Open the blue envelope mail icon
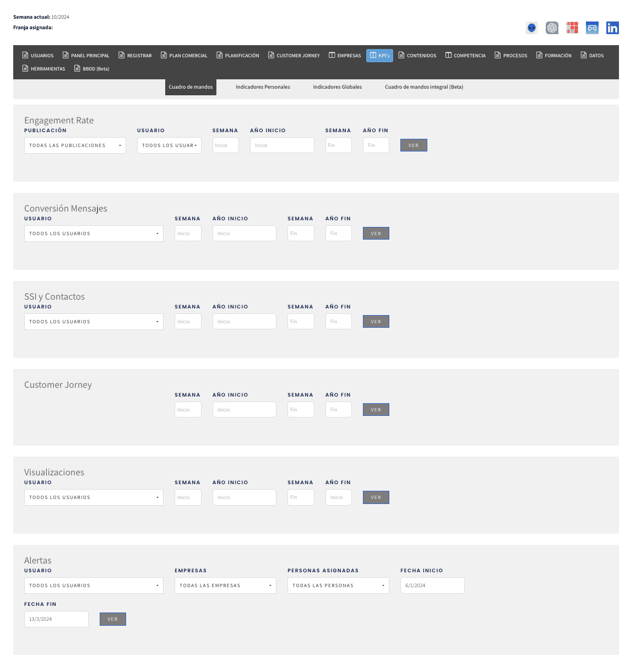 (592, 28)
